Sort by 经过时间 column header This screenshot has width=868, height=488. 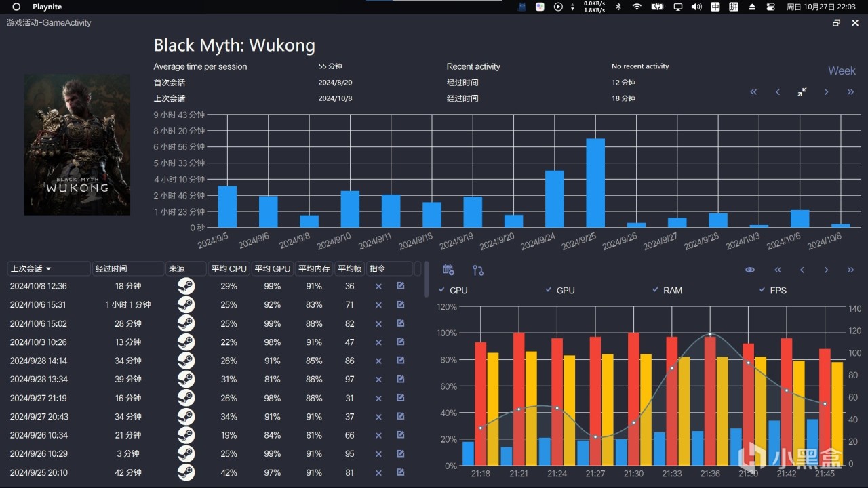pos(128,269)
